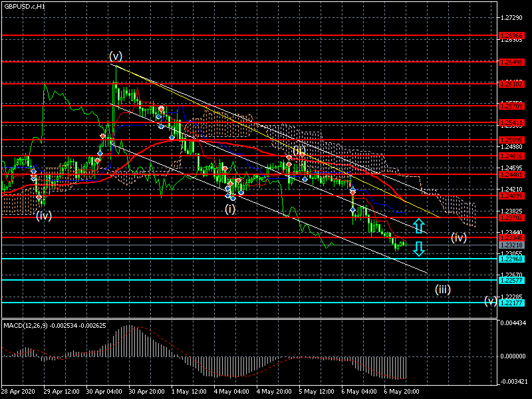
Task: Click the 1.22670 price axis value
Action: pyautogui.click(x=511, y=275)
